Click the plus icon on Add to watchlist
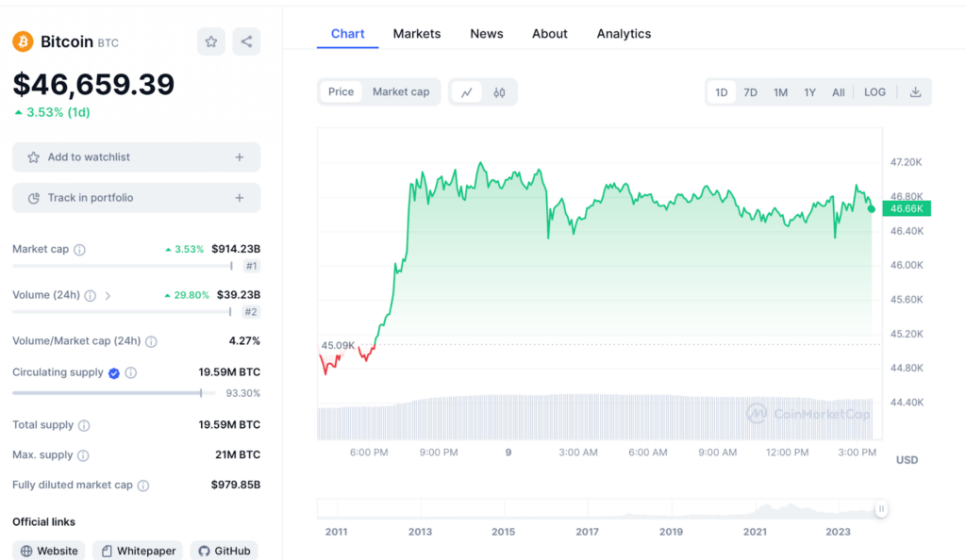The height and width of the screenshot is (560, 966). pyautogui.click(x=240, y=157)
